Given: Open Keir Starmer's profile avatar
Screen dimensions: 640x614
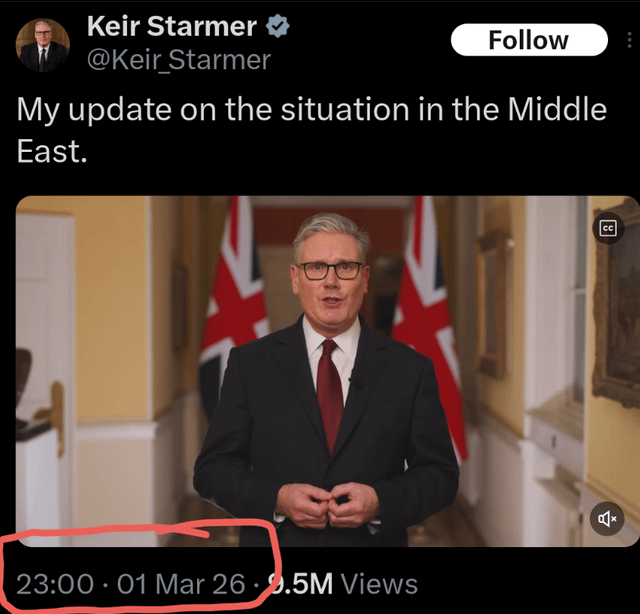Looking at the screenshot, I should click(x=42, y=45).
